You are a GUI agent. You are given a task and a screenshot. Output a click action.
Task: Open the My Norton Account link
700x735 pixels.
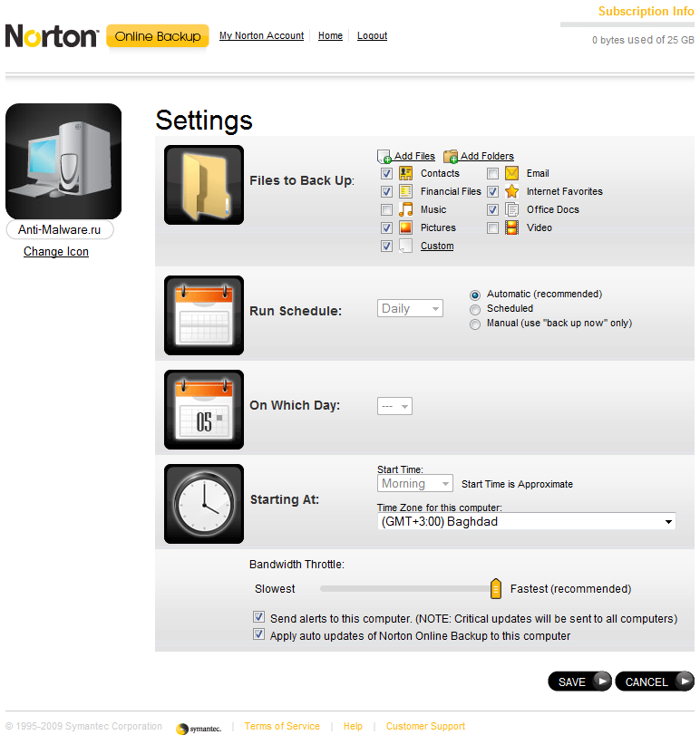click(x=262, y=35)
